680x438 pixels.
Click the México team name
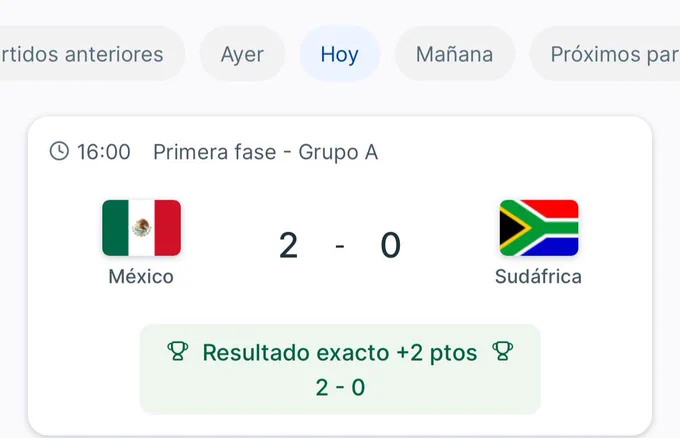tap(141, 277)
